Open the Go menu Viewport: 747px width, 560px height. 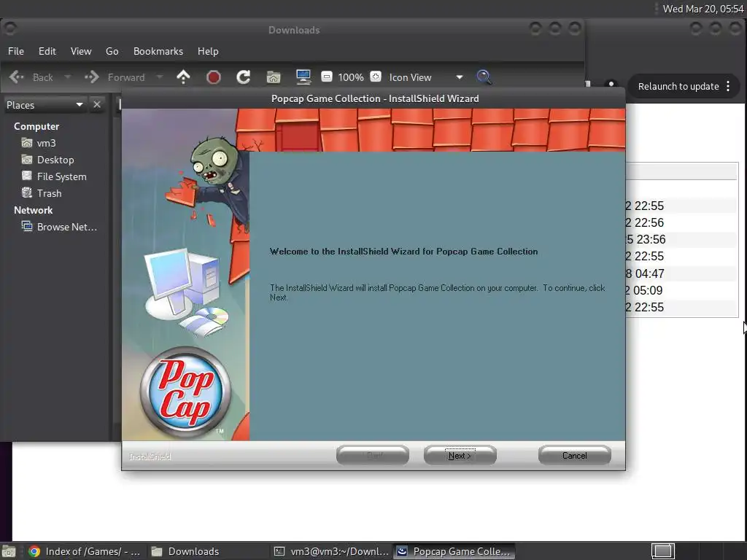(112, 51)
